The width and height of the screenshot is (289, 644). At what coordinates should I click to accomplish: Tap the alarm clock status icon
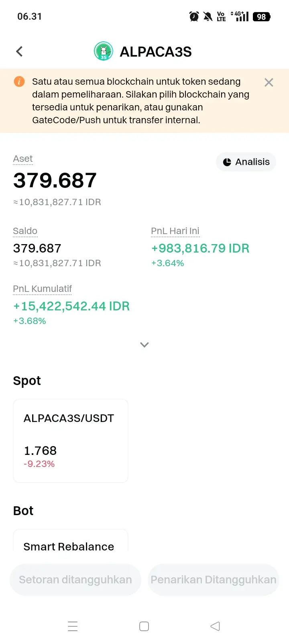pyautogui.click(x=194, y=16)
